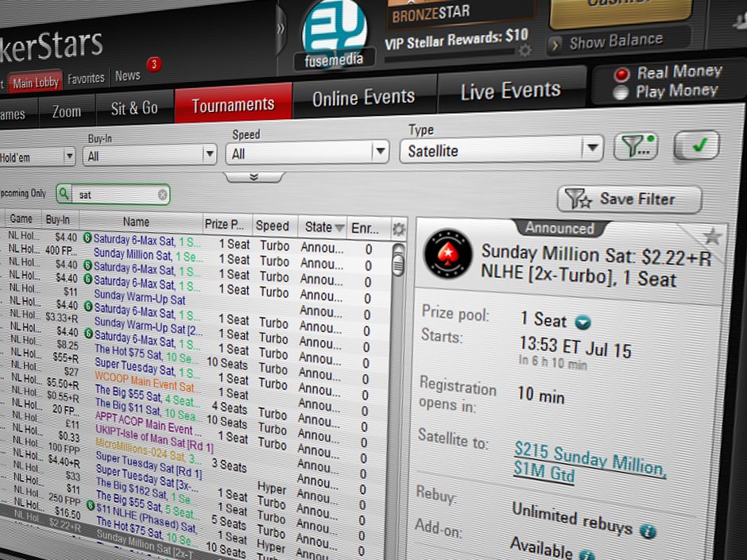Open the Buy-In All dropdown
This screenshot has height=560, width=747.
(149, 155)
